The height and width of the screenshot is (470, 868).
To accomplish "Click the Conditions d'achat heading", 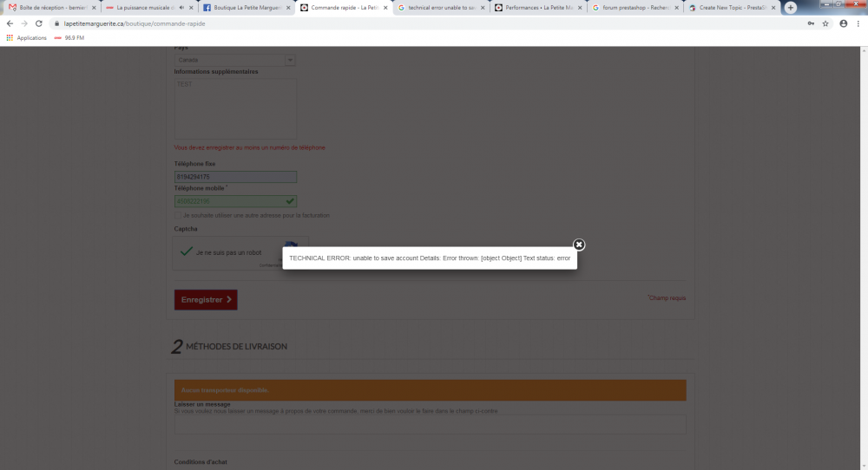I will tap(201, 461).
